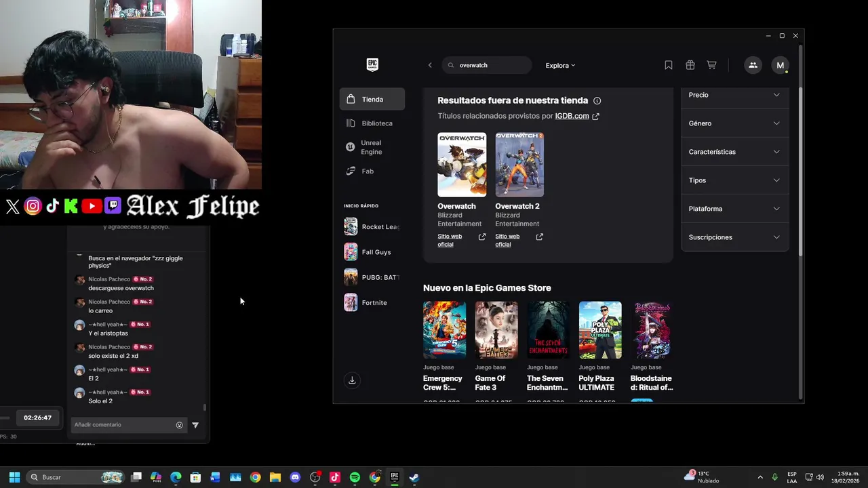Expand the Suscripciones filter
Image resolution: width=868 pixels, height=488 pixels.
(734, 237)
